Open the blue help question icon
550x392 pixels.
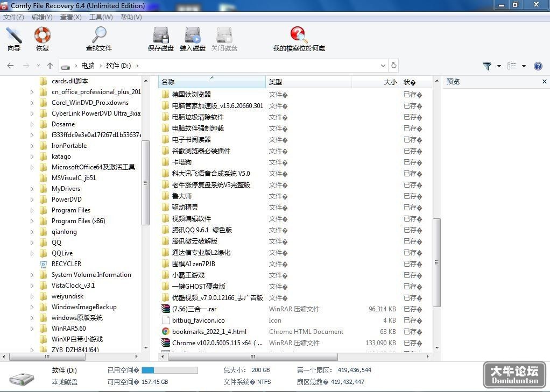(538, 66)
